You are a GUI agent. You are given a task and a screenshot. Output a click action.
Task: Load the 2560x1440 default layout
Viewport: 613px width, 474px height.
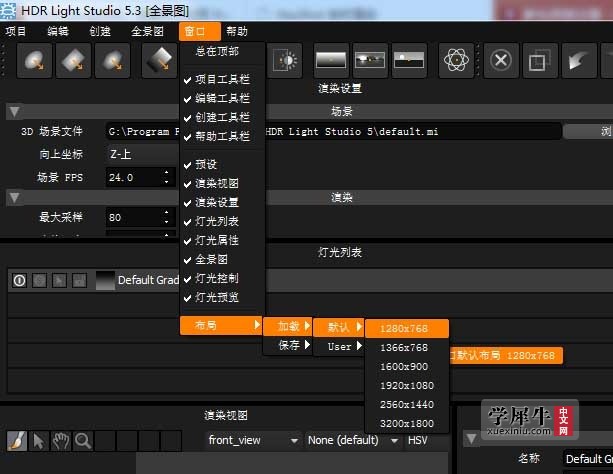pyautogui.click(x=407, y=404)
